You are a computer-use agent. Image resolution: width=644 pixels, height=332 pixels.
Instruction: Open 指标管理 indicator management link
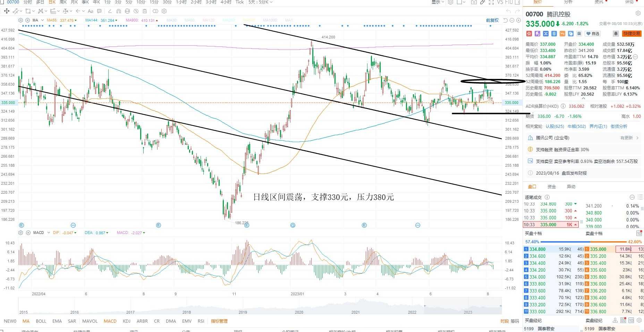(219, 321)
